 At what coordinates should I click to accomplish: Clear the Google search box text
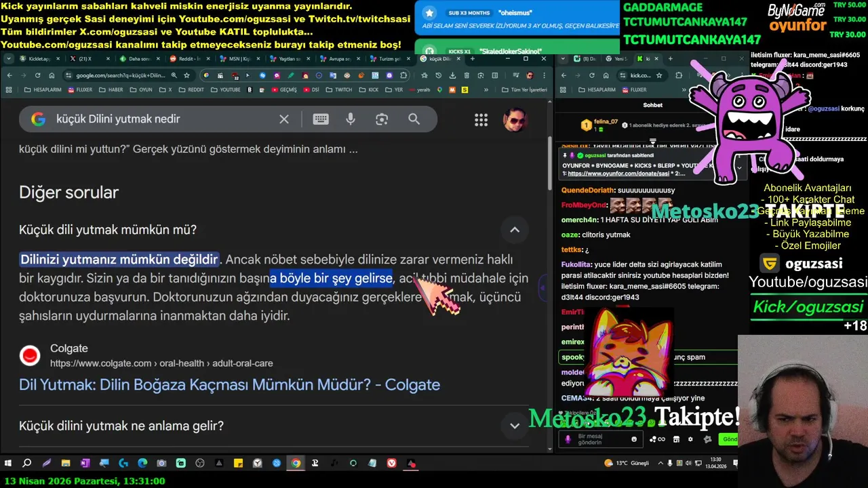click(284, 119)
